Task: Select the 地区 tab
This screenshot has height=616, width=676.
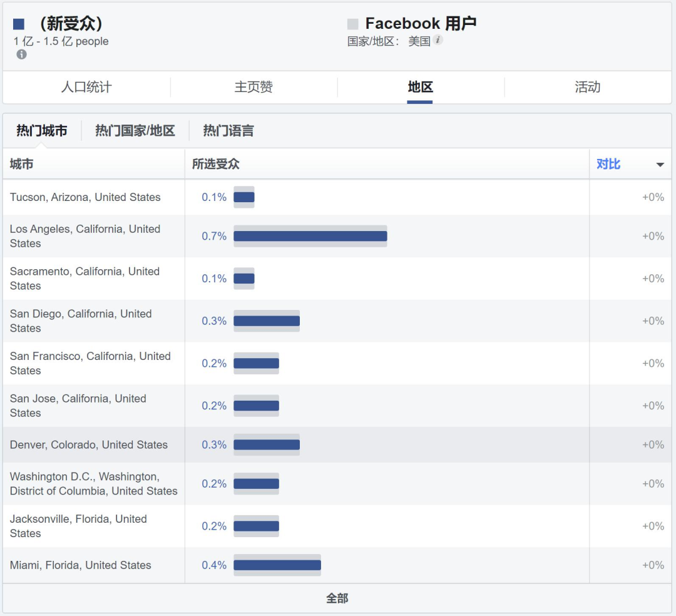Action: coord(420,87)
